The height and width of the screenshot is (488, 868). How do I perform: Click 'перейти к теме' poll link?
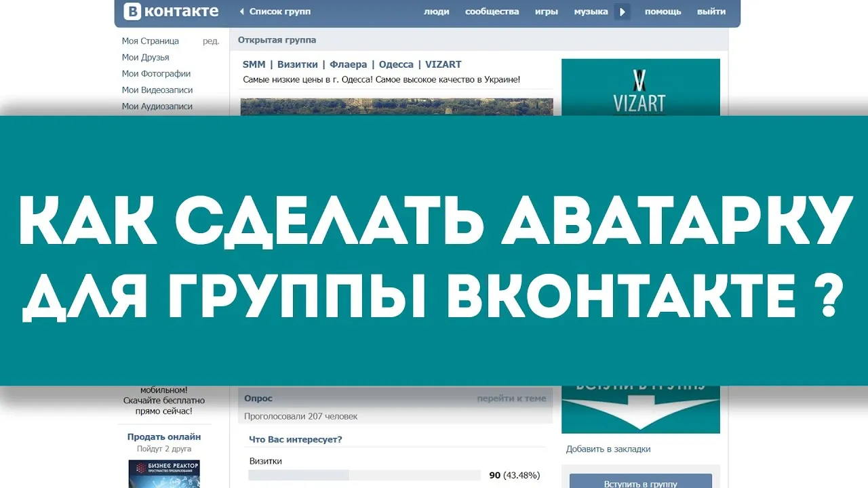pyautogui.click(x=511, y=399)
